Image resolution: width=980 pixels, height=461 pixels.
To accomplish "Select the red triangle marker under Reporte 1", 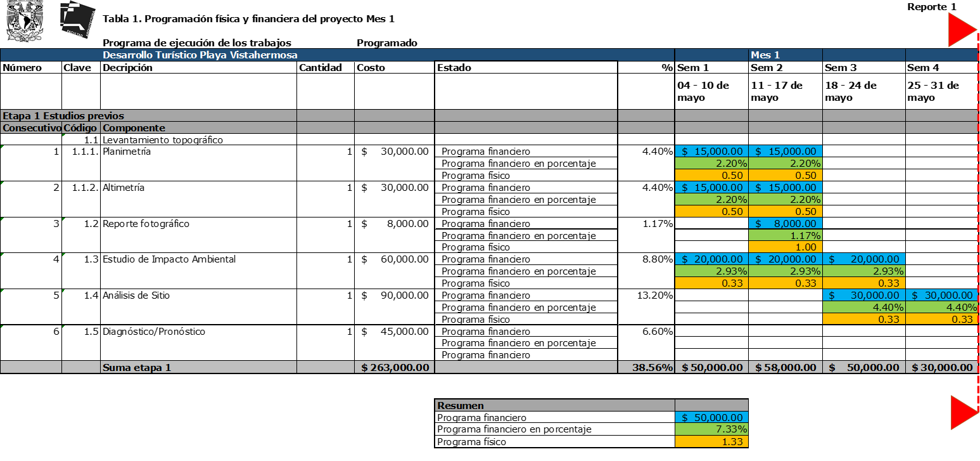I will [962, 32].
